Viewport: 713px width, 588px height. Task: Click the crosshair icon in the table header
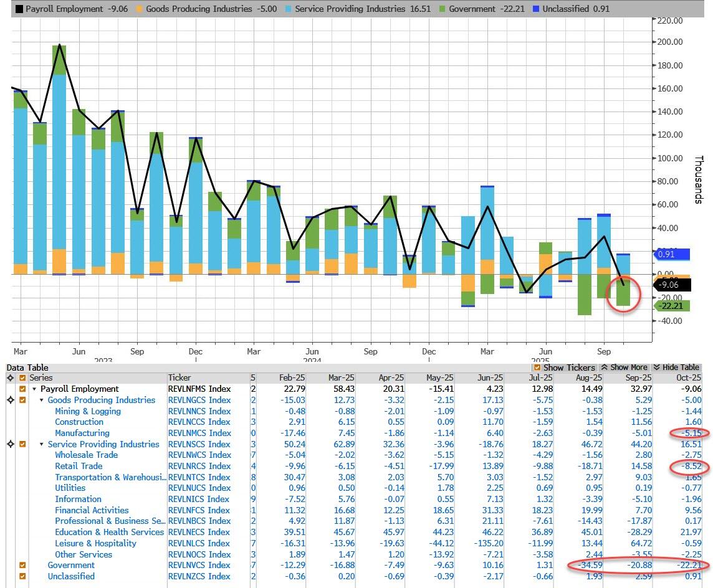pyautogui.click(x=11, y=378)
